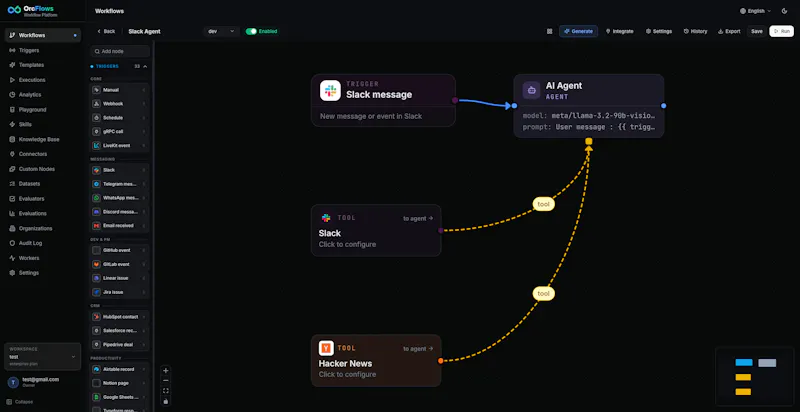800x412 pixels.
Task: Click the Evaluations sidebar icon
Action: coord(12,213)
